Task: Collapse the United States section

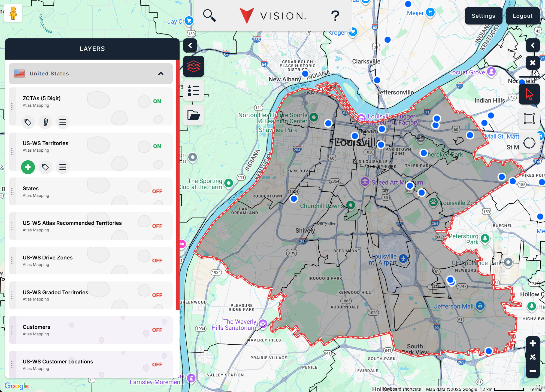Action: [161, 73]
